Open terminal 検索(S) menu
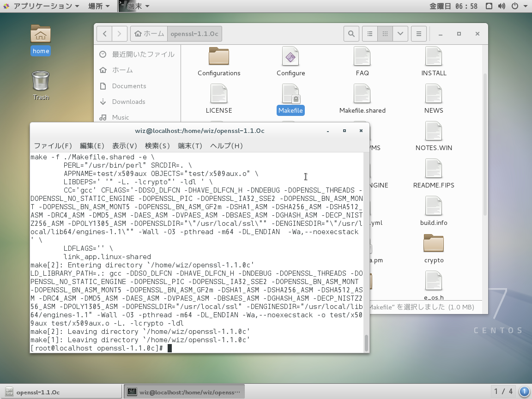Image resolution: width=532 pixels, height=399 pixels. [157, 146]
